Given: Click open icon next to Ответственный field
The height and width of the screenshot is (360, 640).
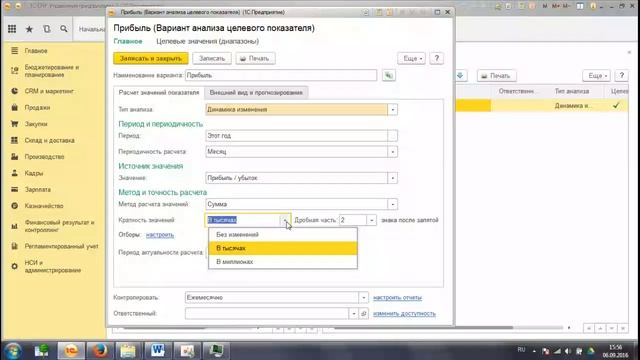Looking at the screenshot, I should [364, 313].
